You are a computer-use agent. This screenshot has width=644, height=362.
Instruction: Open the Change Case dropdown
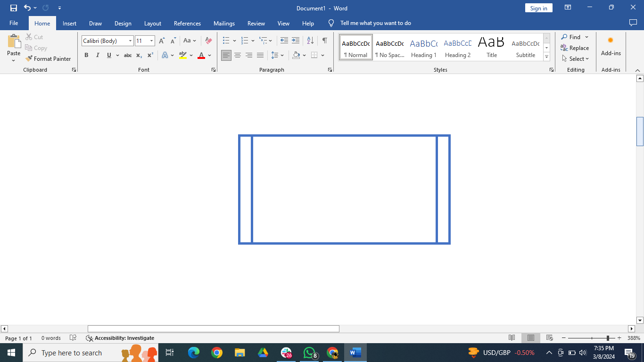(190, 41)
